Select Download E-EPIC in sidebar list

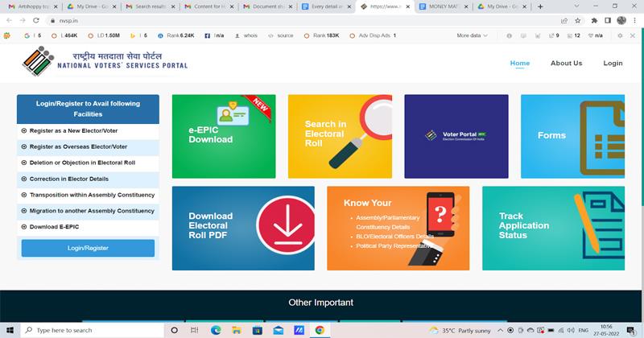88,227
